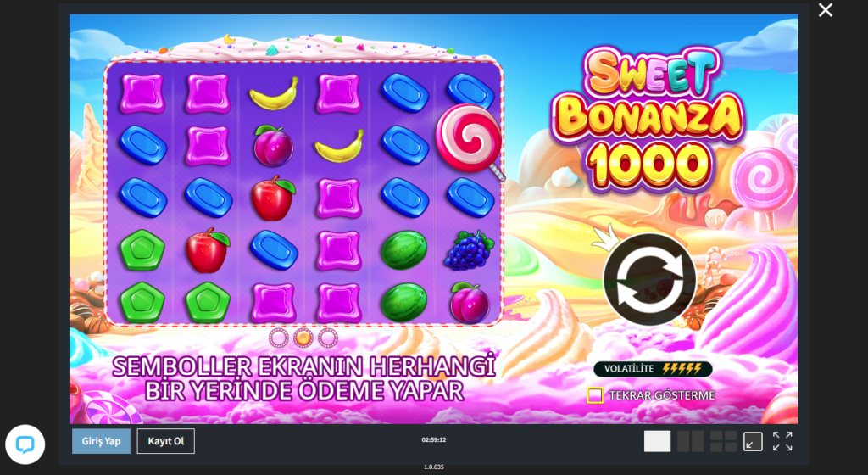The height and width of the screenshot is (475, 868).
Task: Click the grapes symbol on the reels
Action: [x=470, y=250]
